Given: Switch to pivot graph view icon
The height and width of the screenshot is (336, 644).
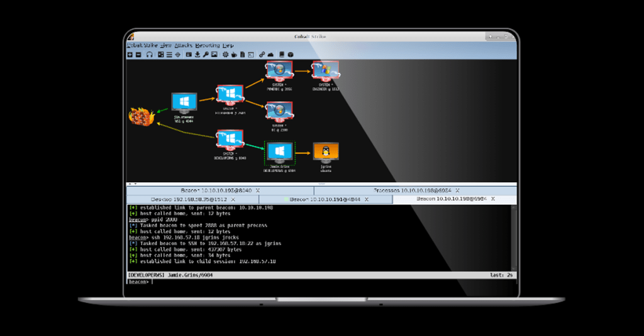Looking at the screenshot, I should (x=160, y=55).
